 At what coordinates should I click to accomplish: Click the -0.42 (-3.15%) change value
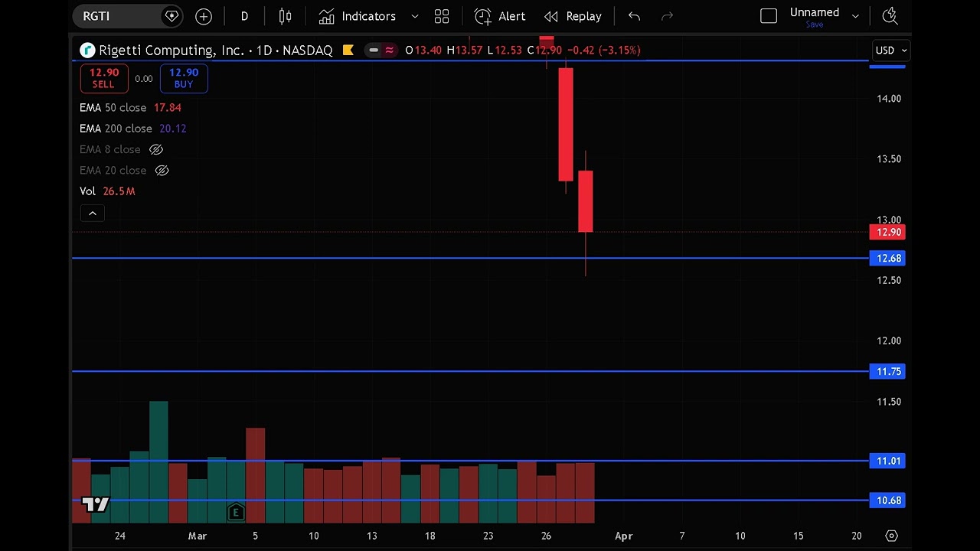[603, 51]
